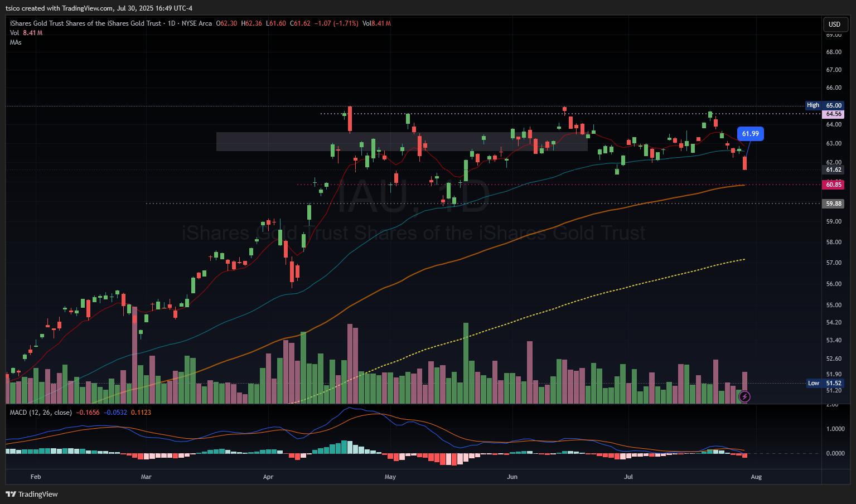This screenshot has width=856, height=504.
Task: Click the TradingView logo at bottom left
Action: [x=32, y=494]
